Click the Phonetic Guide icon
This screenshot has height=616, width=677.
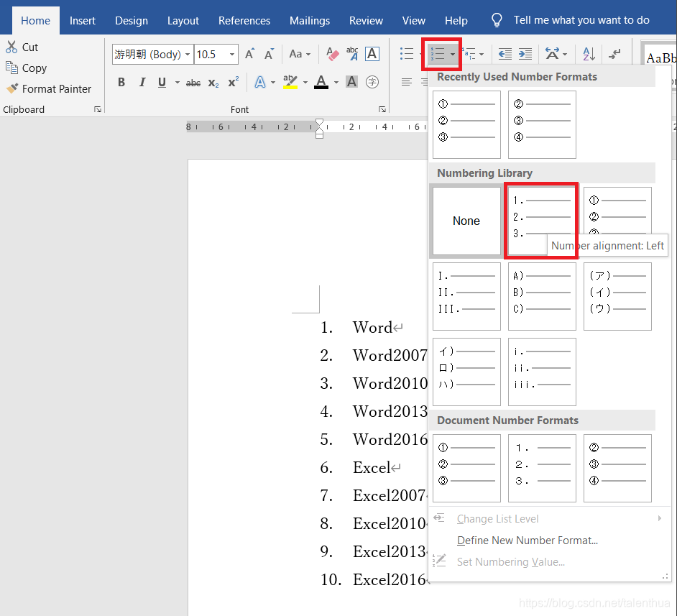click(x=352, y=54)
